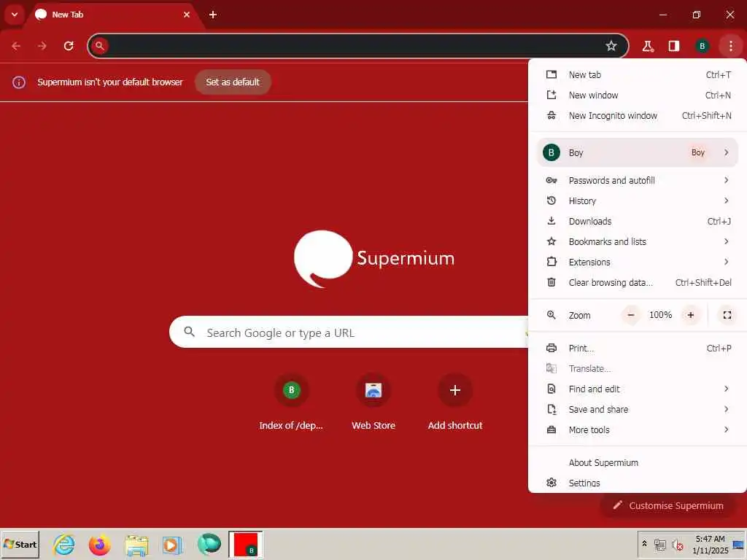Expand Find and edit submenu
Image resolution: width=747 pixels, height=560 pixels.
[638, 389]
